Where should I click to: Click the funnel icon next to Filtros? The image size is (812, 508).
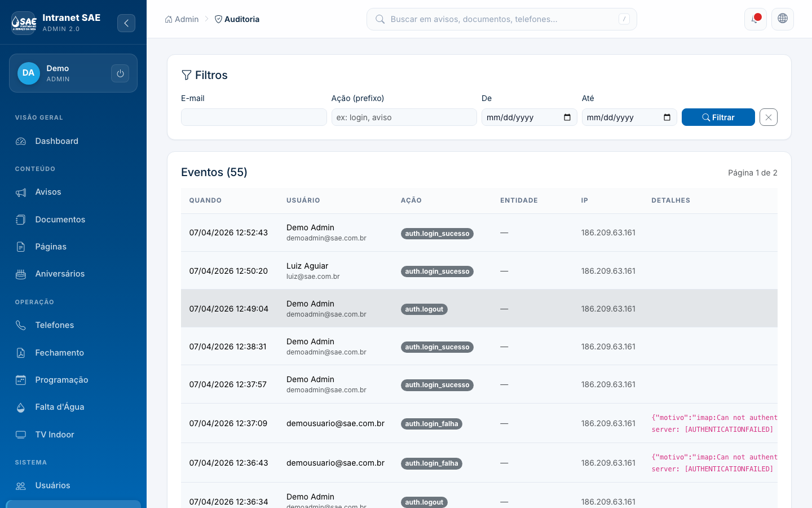pos(187,75)
